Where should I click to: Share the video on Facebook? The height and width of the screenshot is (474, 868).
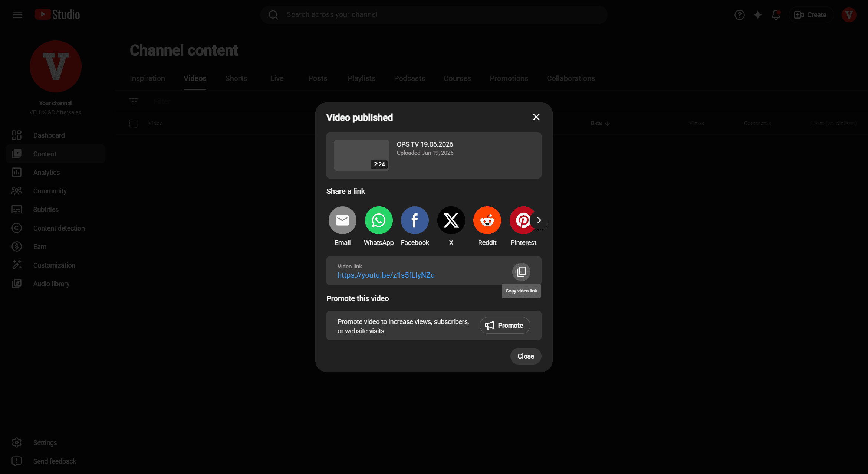[415, 220]
